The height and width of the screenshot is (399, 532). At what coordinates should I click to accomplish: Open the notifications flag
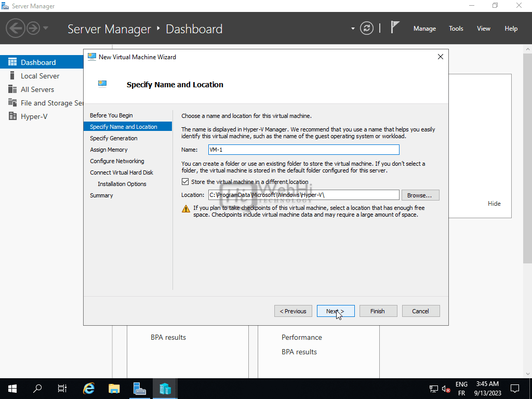pos(395,28)
